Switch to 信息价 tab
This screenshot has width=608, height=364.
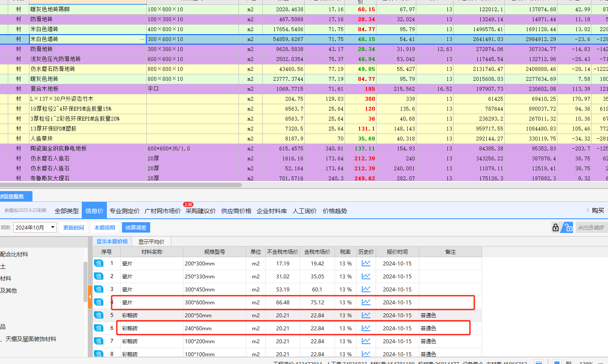pos(94,211)
